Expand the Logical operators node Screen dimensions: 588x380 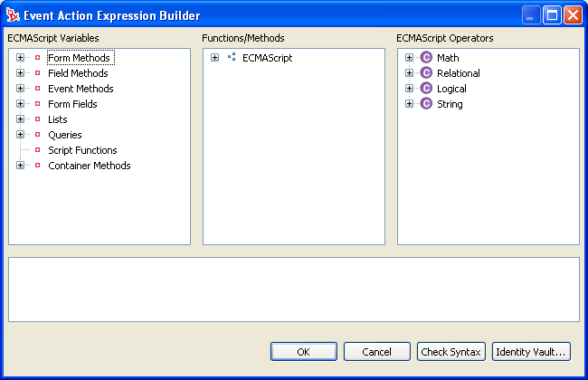click(x=409, y=89)
